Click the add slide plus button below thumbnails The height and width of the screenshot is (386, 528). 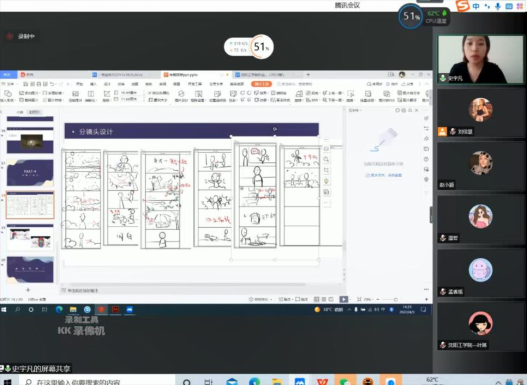pos(28,290)
